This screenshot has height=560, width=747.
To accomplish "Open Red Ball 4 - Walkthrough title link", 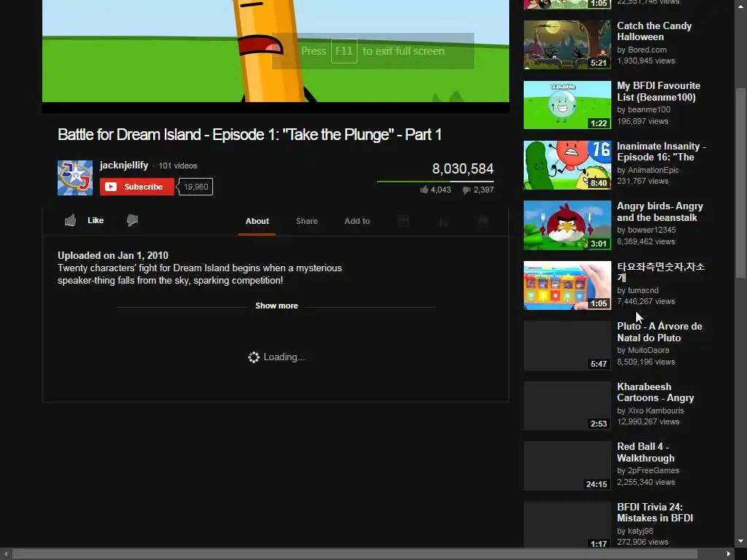I will click(646, 452).
